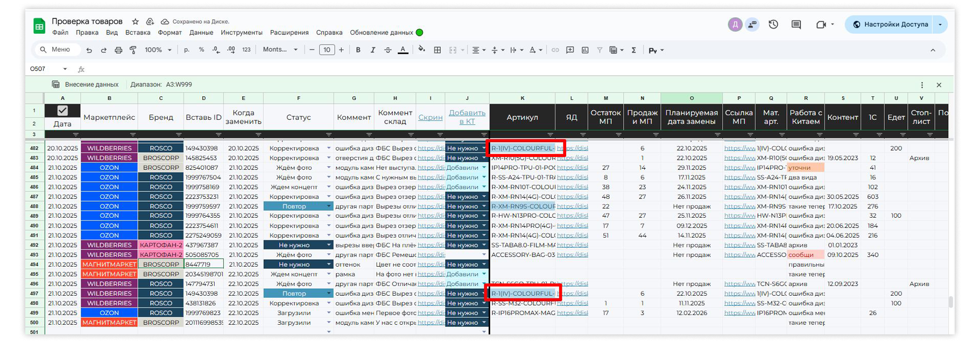Viewport: 980px width, 343px height.
Task: Click the Настройки Доступа share button
Action: pos(890,24)
